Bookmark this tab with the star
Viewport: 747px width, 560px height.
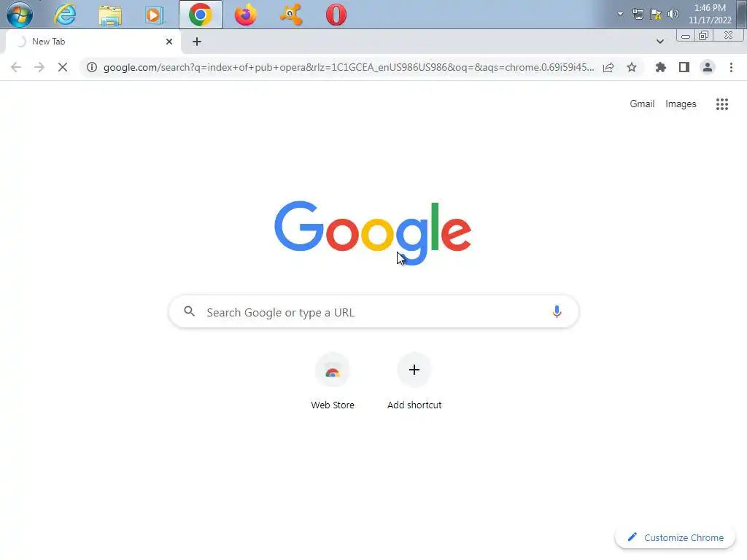click(x=632, y=67)
